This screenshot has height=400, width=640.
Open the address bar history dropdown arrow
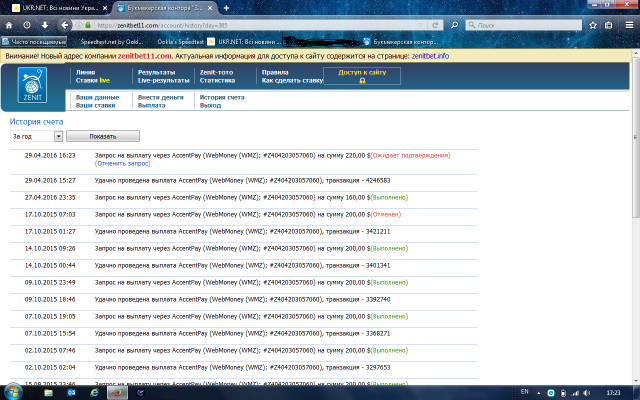(x=420, y=25)
